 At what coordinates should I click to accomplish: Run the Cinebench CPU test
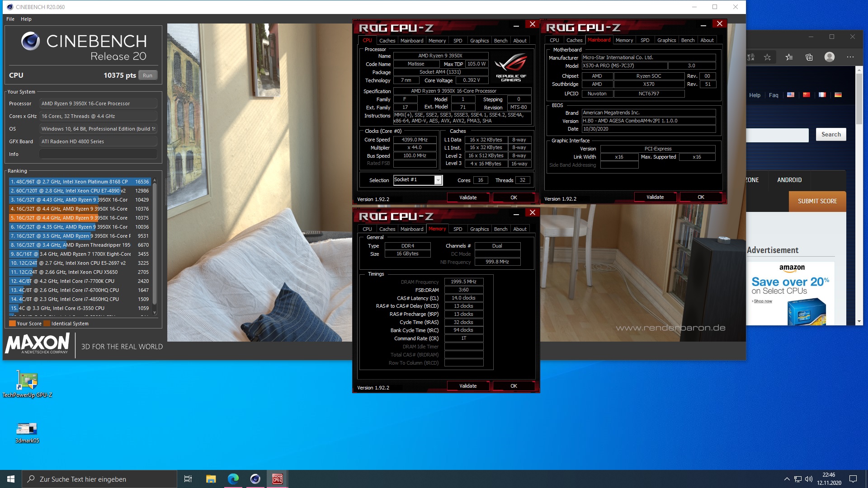[x=148, y=75]
